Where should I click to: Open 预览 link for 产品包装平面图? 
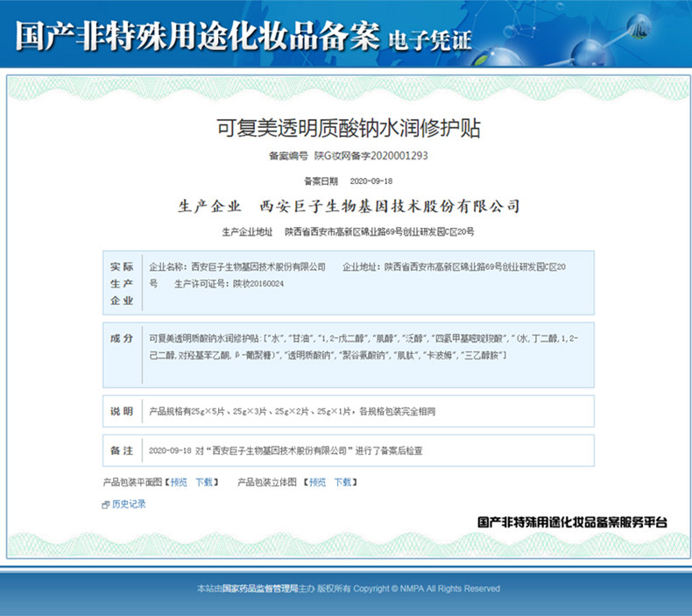coord(179,482)
